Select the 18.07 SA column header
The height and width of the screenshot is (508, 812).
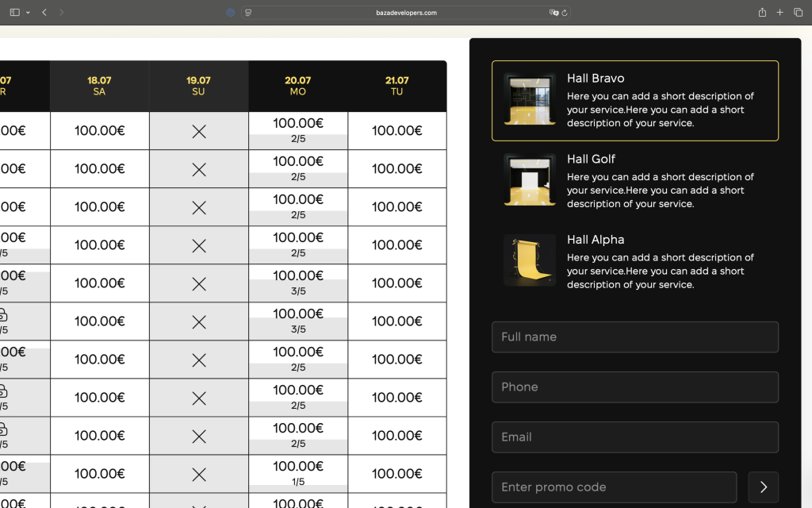pyautogui.click(x=99, y=86)
